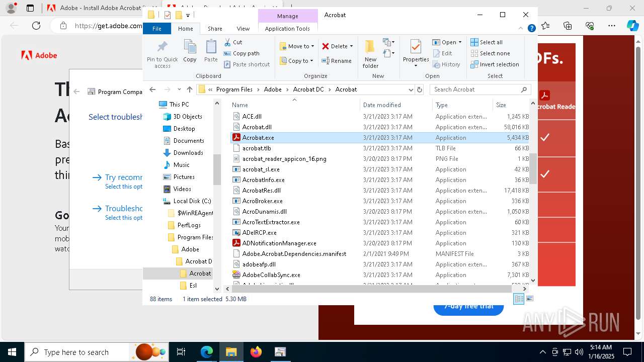The height and width of the screenshot is (362, 644).
Task: Expand the address bar history dropdown
Action: [411, 89]
